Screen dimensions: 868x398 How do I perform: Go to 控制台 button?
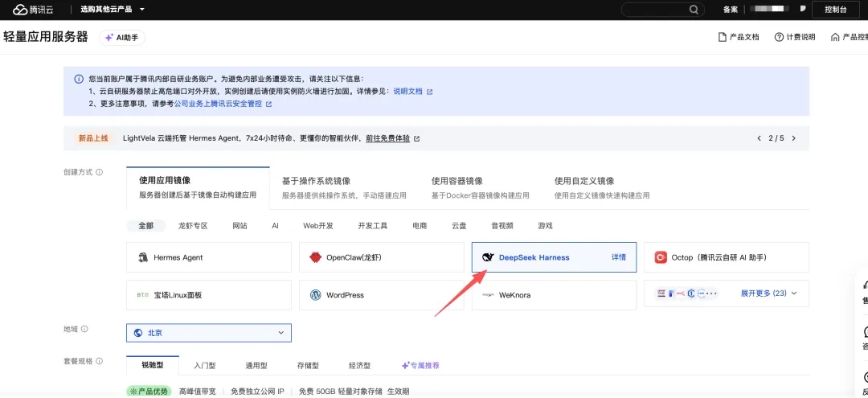pos(835,10)
